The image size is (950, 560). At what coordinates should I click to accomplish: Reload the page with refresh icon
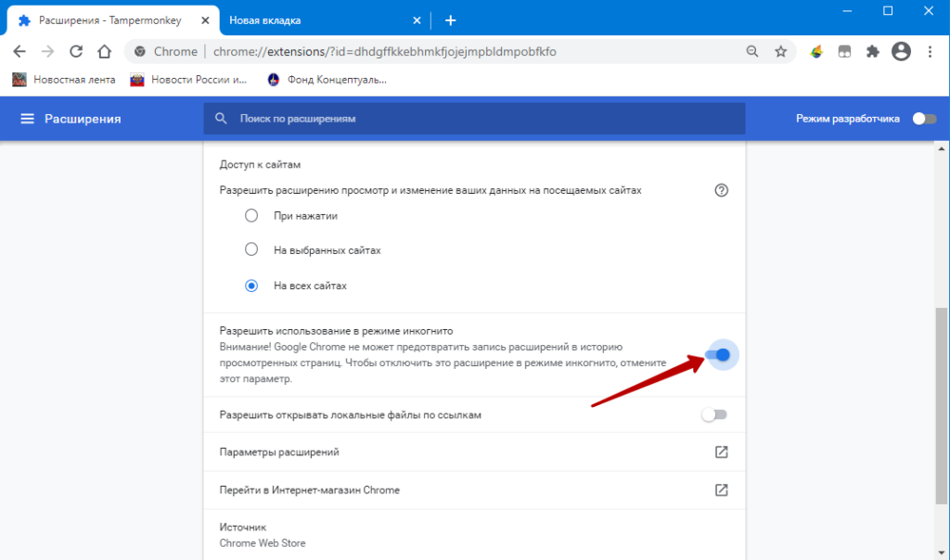coord(76,52)
